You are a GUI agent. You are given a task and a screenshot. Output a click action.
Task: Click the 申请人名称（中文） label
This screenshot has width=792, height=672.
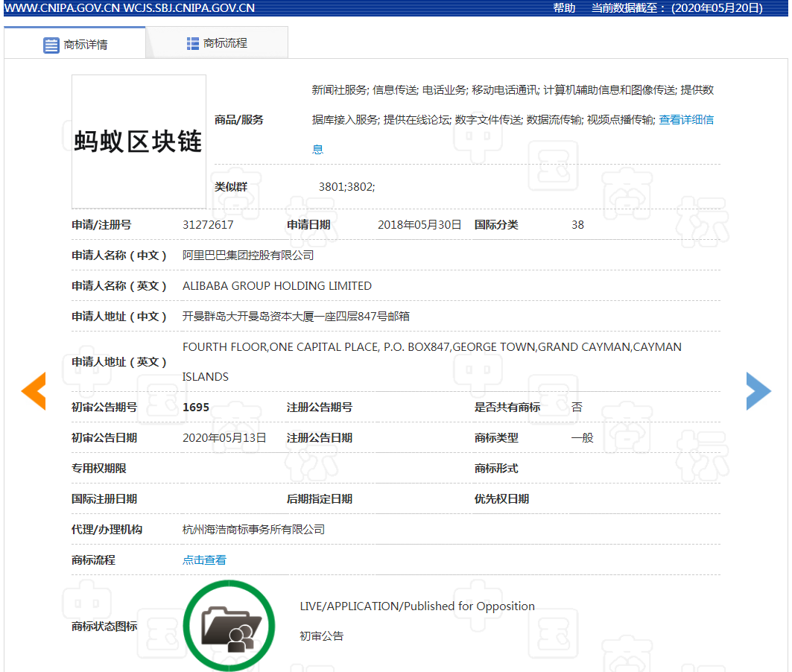[x=118, y=256]
